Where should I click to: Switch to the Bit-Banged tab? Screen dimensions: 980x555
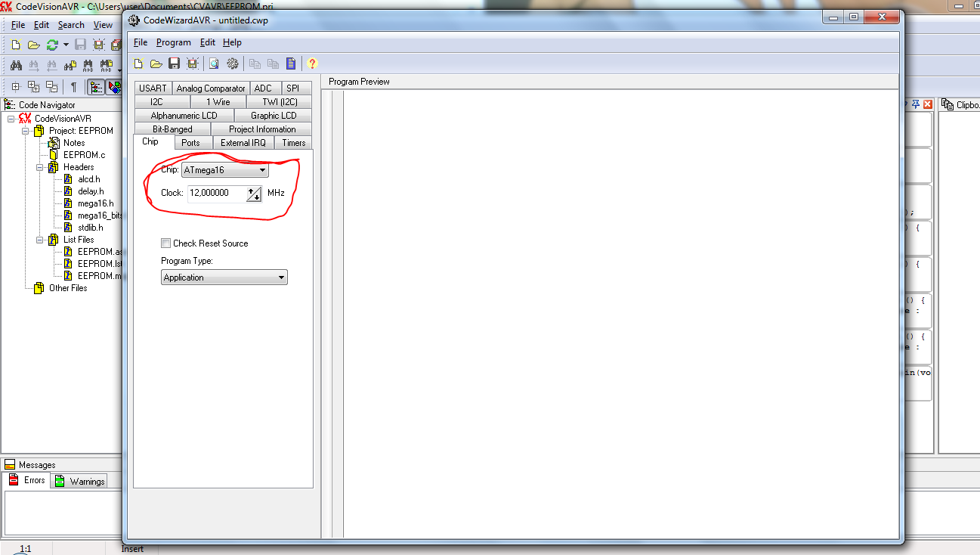172,129
